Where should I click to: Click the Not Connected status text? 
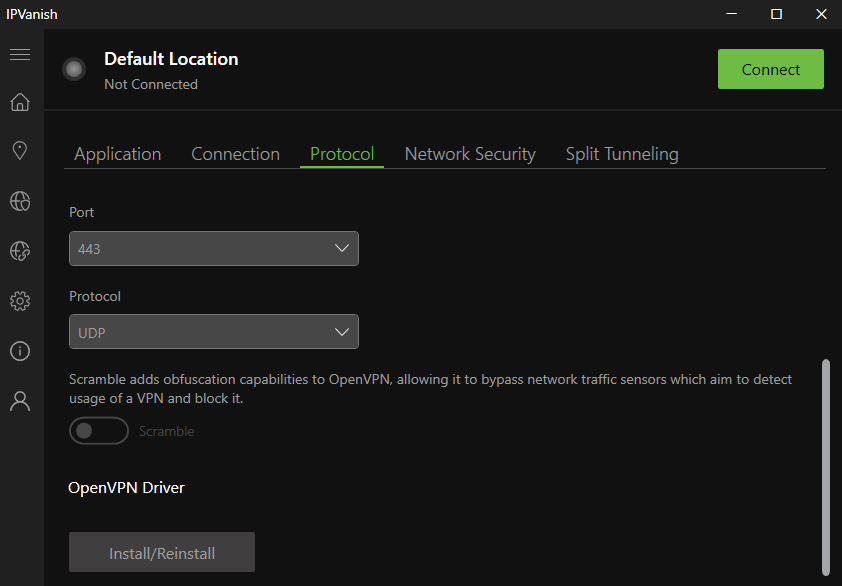(x=151, y=84)
